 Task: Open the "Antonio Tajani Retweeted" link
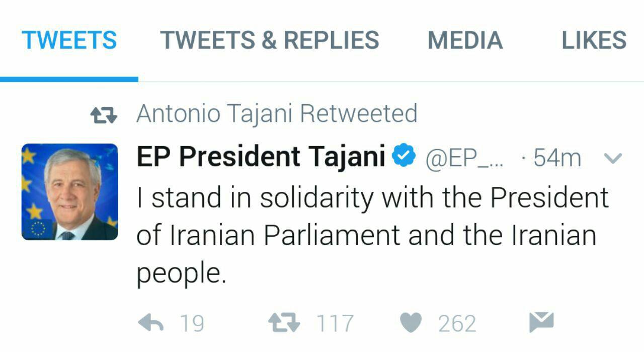(x=277, y=114)
